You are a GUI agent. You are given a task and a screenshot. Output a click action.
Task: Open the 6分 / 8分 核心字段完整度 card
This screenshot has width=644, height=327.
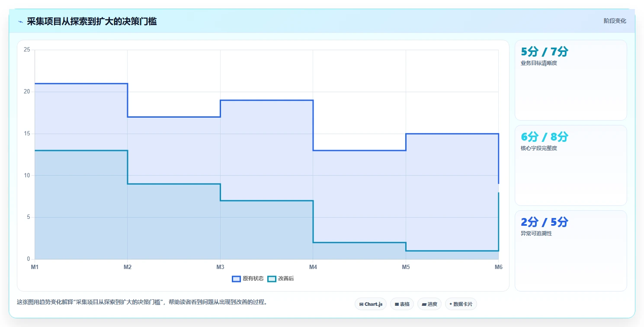tap(570, 165)
